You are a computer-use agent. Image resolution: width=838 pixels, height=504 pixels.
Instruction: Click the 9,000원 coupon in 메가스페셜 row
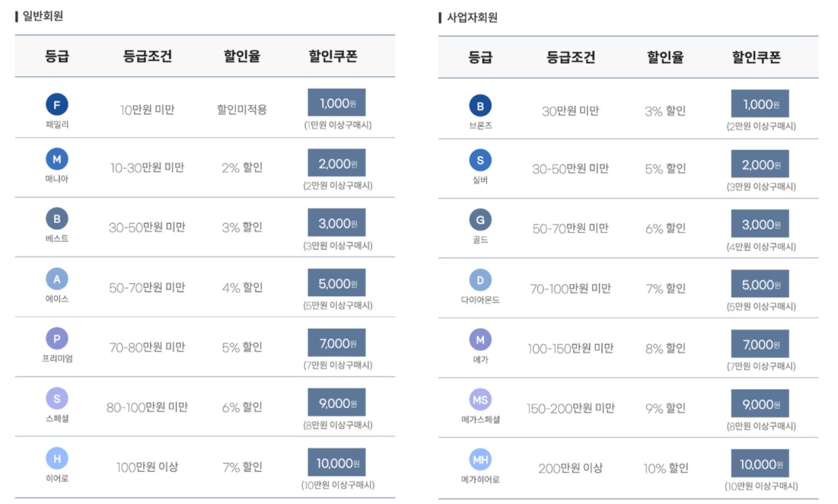(x=760, y=405)
